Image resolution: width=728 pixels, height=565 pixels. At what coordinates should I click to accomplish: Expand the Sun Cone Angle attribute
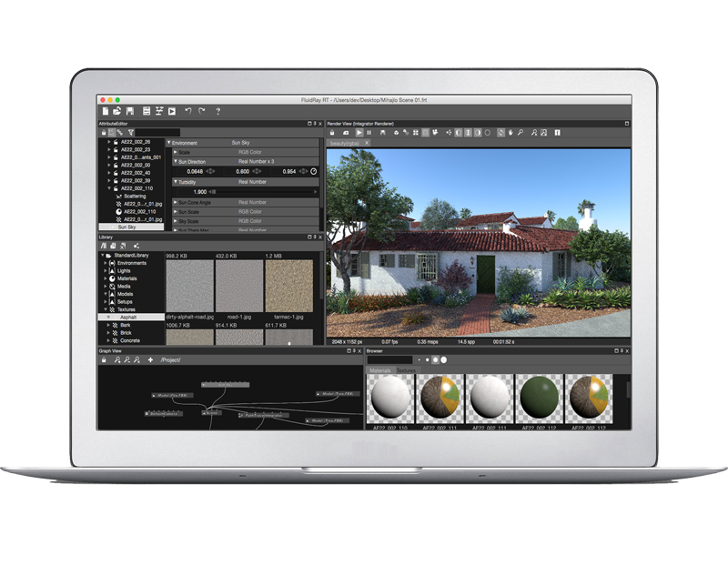(x=176, y=202)
